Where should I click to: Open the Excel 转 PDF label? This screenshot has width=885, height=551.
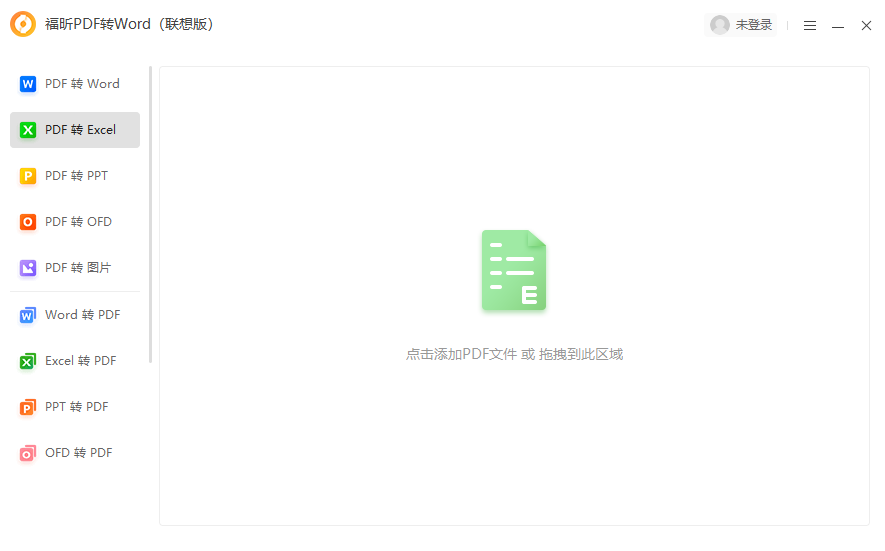click(81, 361)
